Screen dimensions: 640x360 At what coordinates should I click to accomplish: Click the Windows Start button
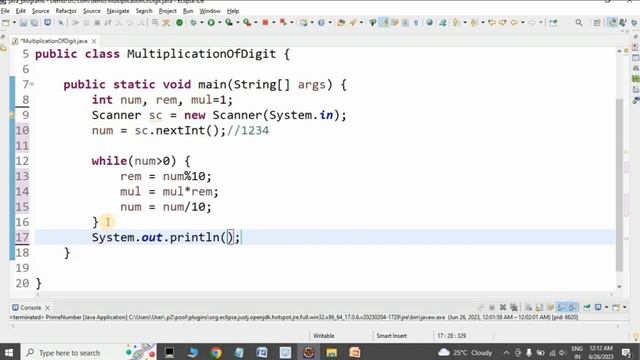[9, 352]
